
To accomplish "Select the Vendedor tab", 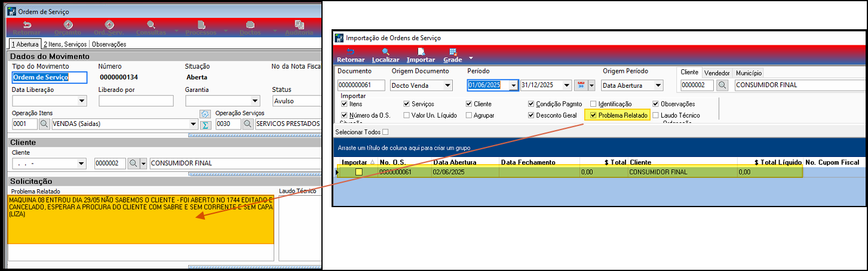I will point(717,72).
